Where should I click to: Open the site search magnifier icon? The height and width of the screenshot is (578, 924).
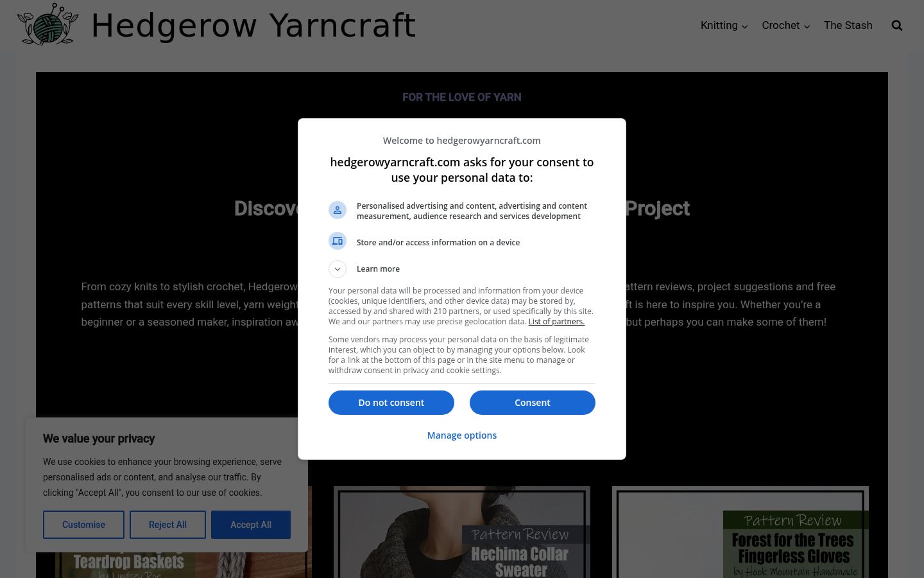coord(897,26)
